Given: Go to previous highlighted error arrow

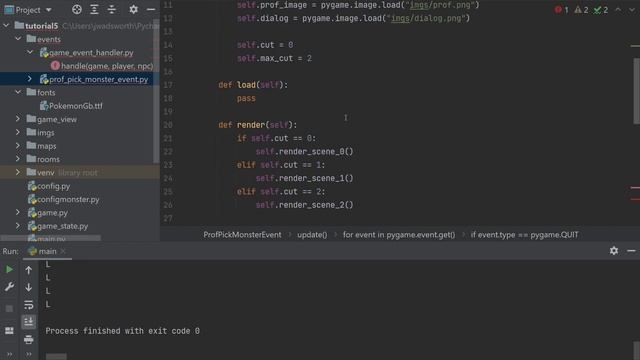Looking at the screenshot, I should [618, 9].
